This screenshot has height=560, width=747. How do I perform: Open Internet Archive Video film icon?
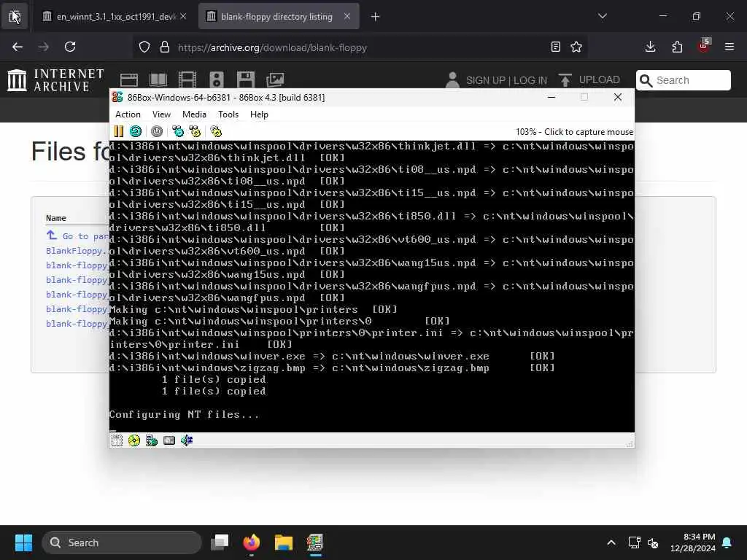187,80
